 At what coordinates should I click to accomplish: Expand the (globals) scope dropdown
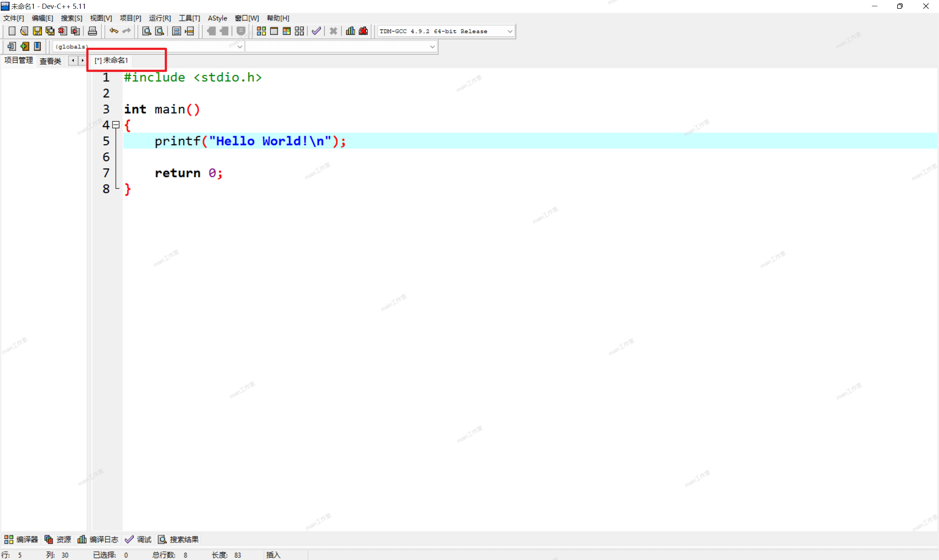[x=240, y=47]
